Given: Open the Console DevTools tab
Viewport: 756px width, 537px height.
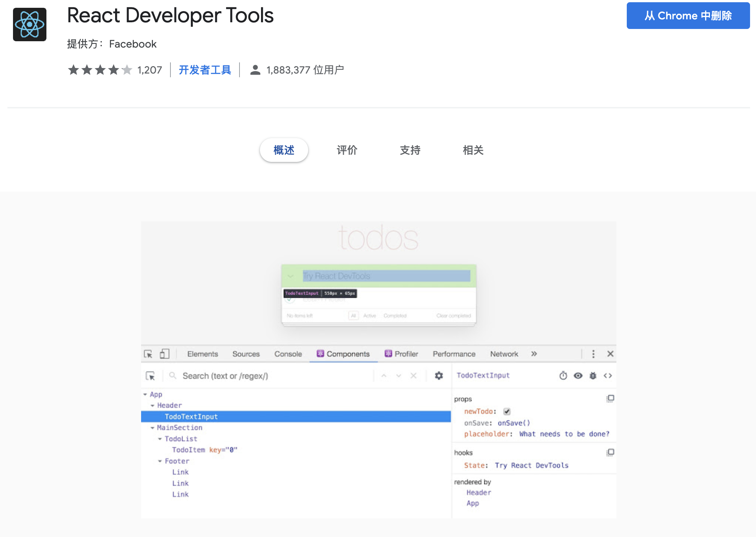Looking at the screenshot, I should pos(288,354).
